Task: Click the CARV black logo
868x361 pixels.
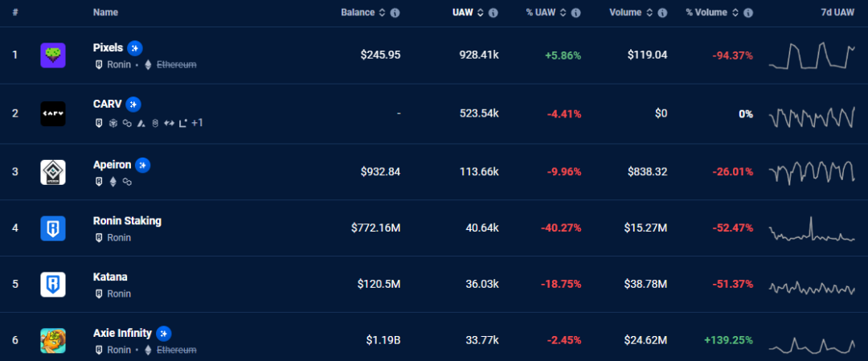Action: 53,113
